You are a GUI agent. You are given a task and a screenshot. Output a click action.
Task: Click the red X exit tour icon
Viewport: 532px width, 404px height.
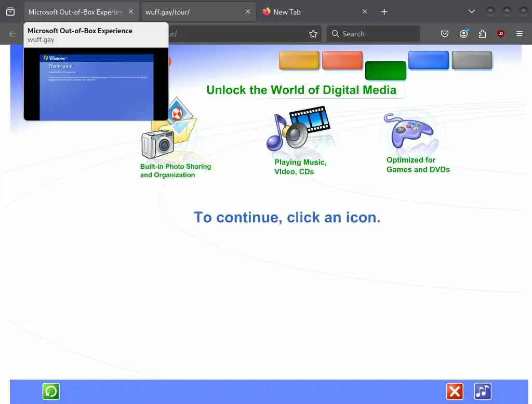pyautogui.click(x=455, y=392)
